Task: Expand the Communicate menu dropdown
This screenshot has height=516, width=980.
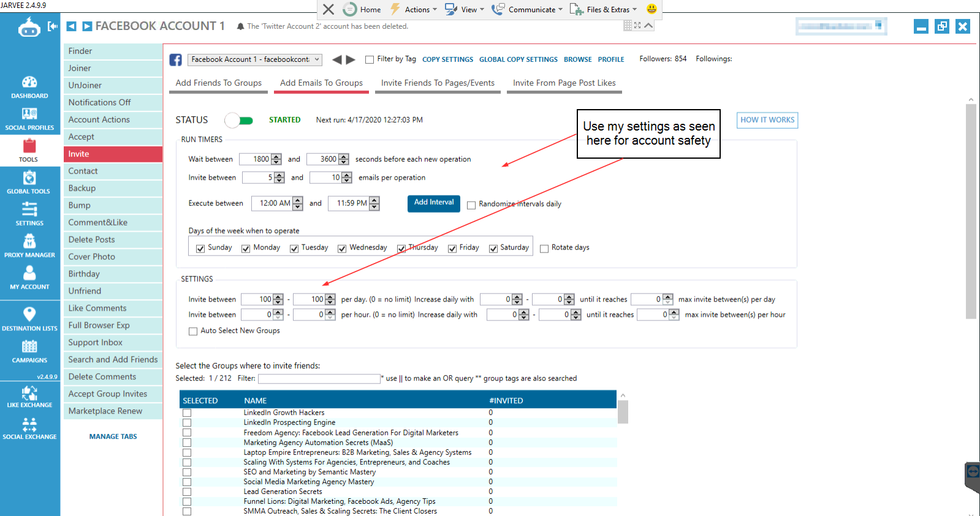Action: click(x=528, y=9)
